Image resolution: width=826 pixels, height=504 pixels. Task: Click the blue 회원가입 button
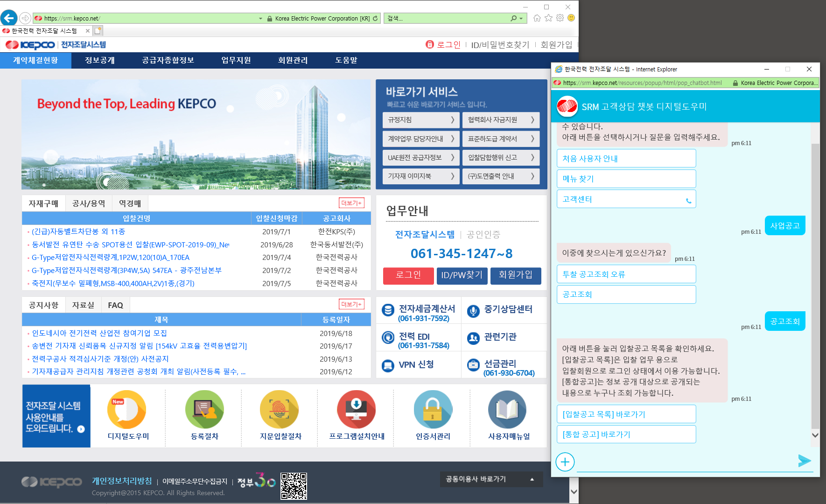[x=516, y=275]
